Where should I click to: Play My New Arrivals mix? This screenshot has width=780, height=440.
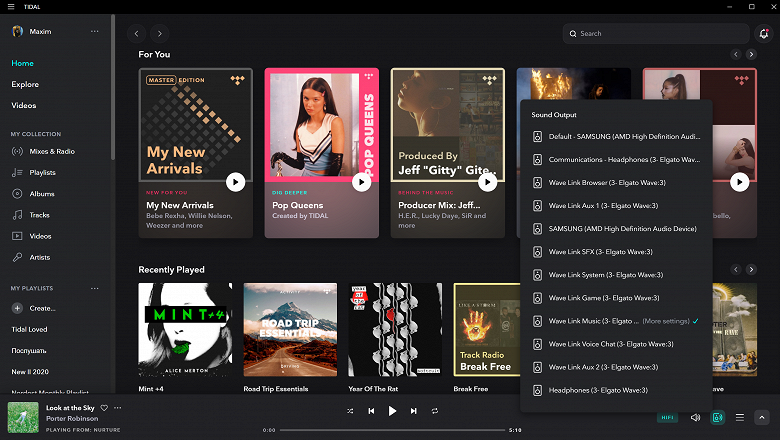235,182
